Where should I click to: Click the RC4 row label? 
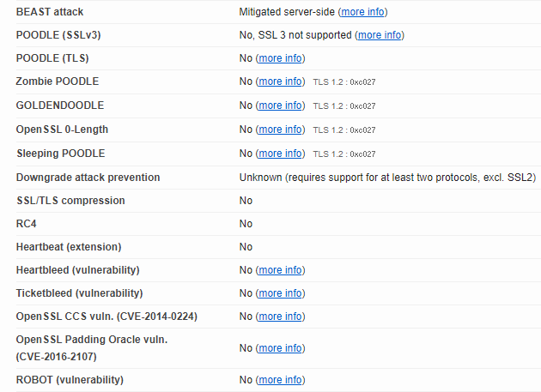point(27,224)
